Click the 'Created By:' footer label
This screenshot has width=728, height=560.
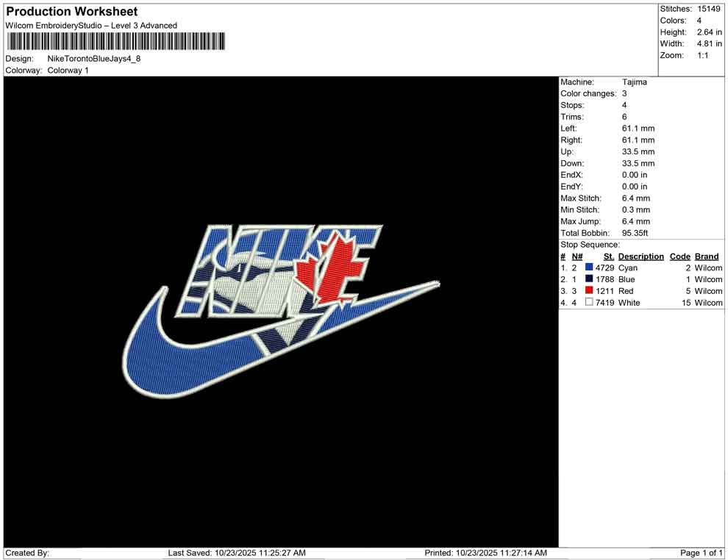pos(27,553)
